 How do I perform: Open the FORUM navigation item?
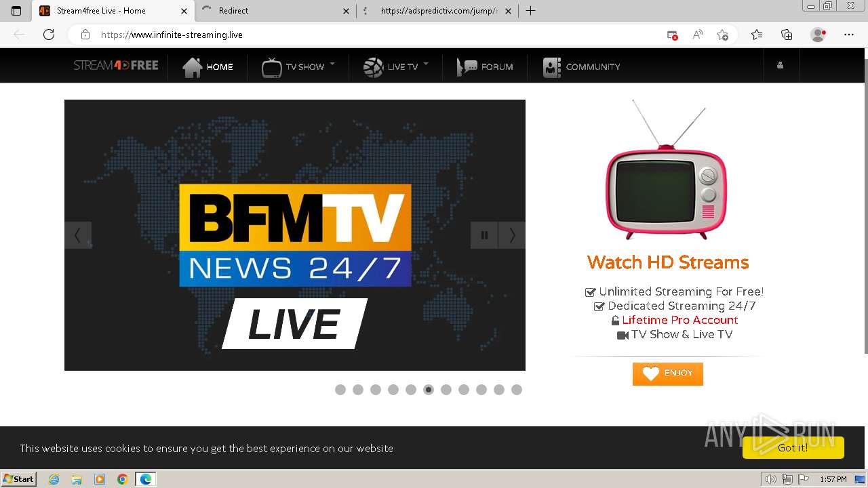click(485, 66)
